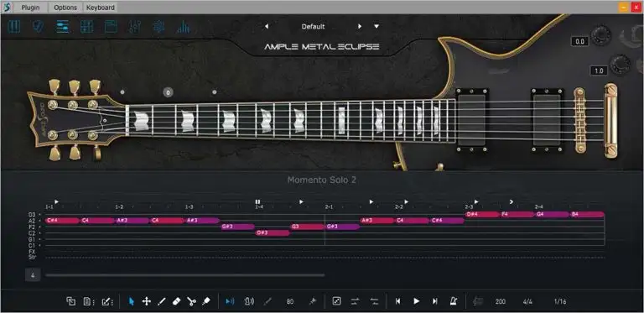Click the chevron marker left of 2-4

[512, 201]
